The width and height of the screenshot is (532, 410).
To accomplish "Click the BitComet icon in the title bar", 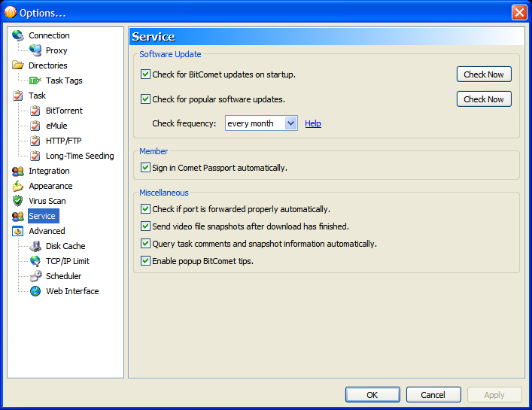I will (11, 13).
